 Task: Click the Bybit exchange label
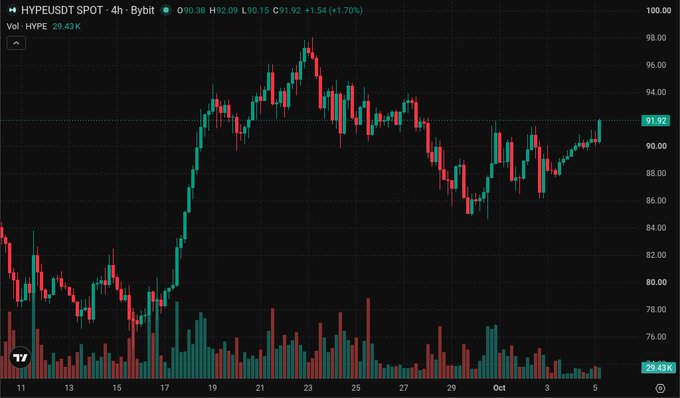(x=143, y=10)
